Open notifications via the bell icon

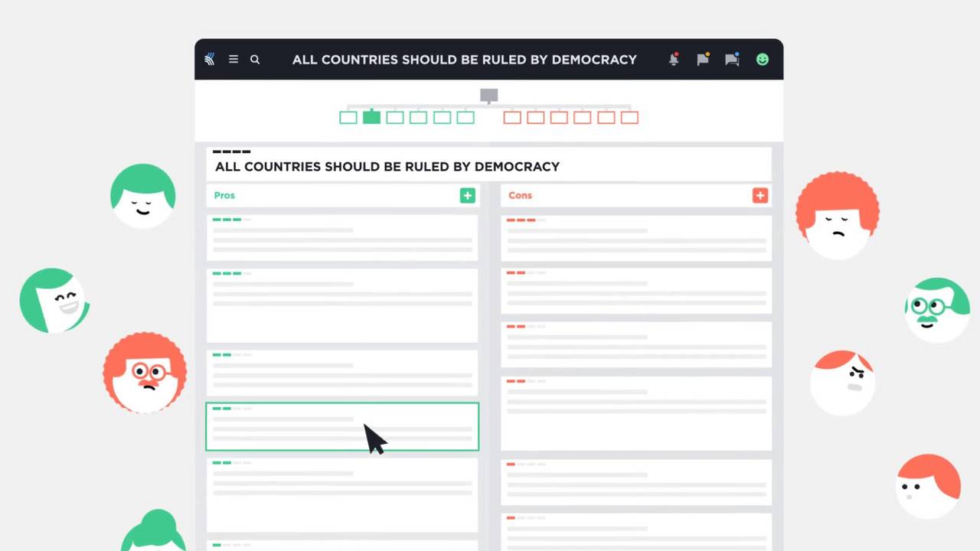point(674,59)
